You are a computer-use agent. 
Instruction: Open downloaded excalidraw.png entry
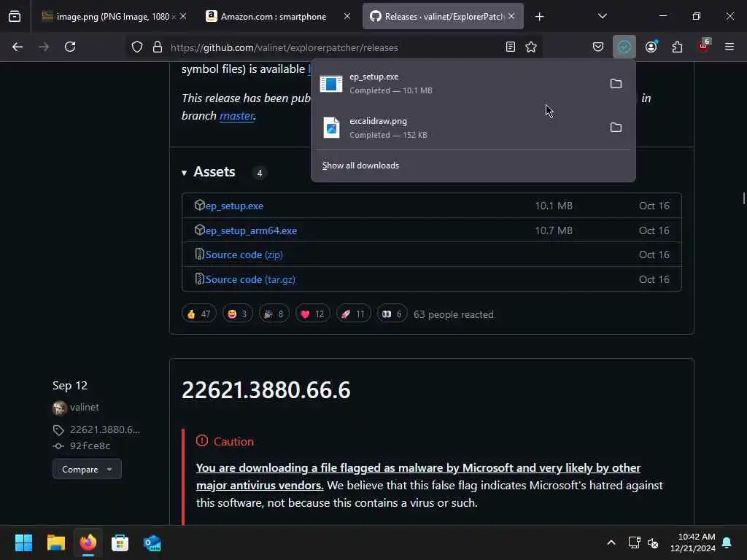(457, 128)
